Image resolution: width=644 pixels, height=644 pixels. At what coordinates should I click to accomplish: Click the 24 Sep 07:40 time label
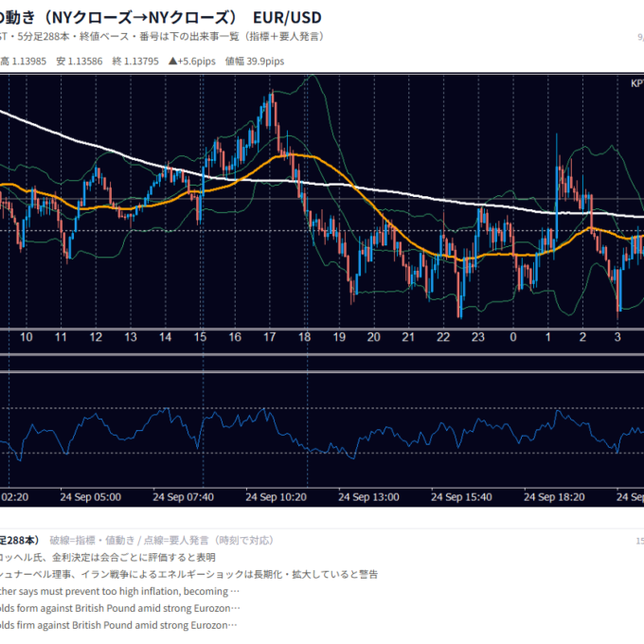coord(183,497)
